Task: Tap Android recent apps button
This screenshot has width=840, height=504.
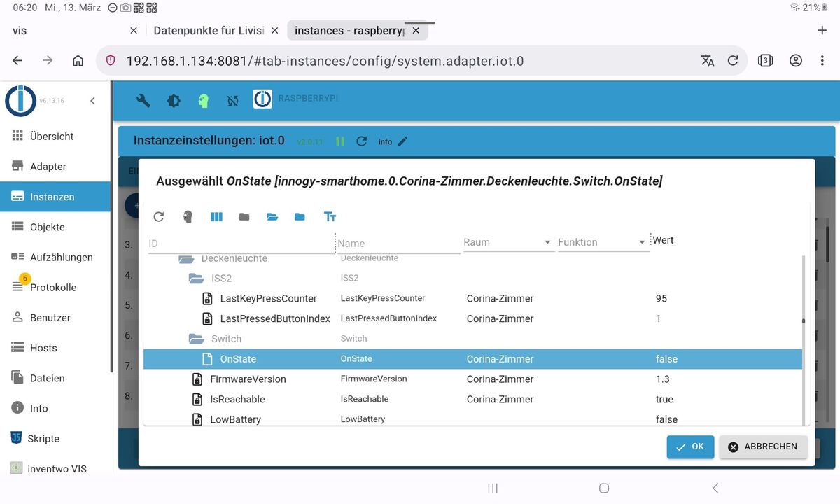Action: 493,488
